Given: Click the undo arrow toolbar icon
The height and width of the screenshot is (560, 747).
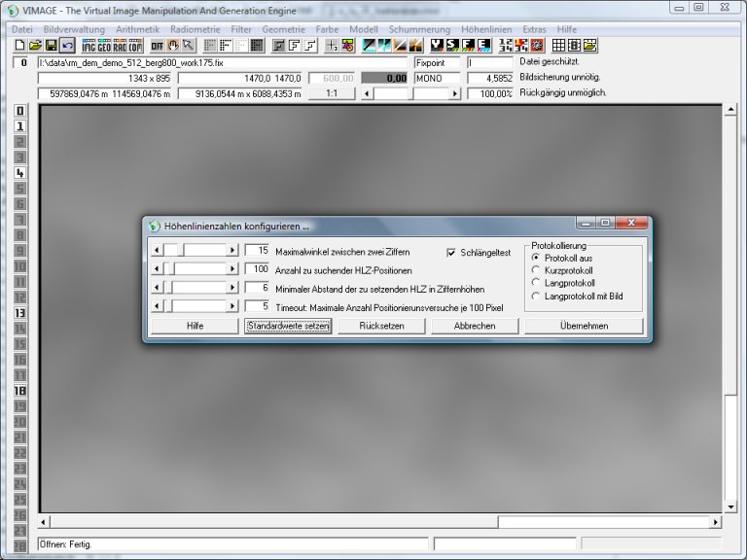Looking at the screenshot, I should [x=66, y=46].
